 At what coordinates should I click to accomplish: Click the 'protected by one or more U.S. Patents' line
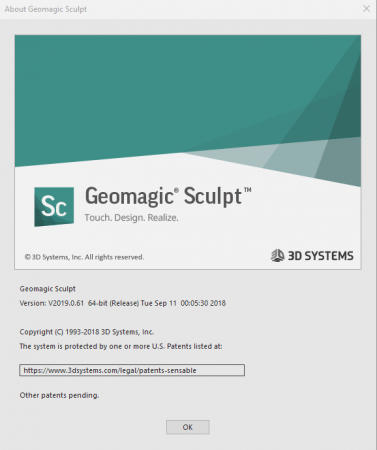[x=121, y=346]
